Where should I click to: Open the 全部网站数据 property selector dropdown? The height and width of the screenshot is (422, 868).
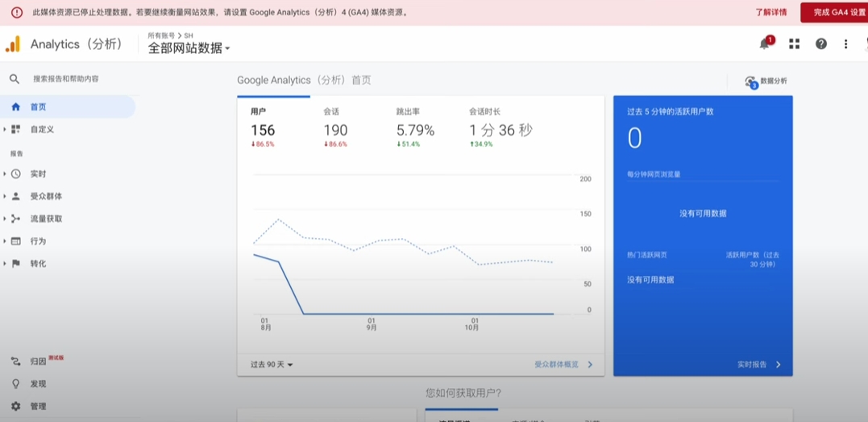[189, 48]
